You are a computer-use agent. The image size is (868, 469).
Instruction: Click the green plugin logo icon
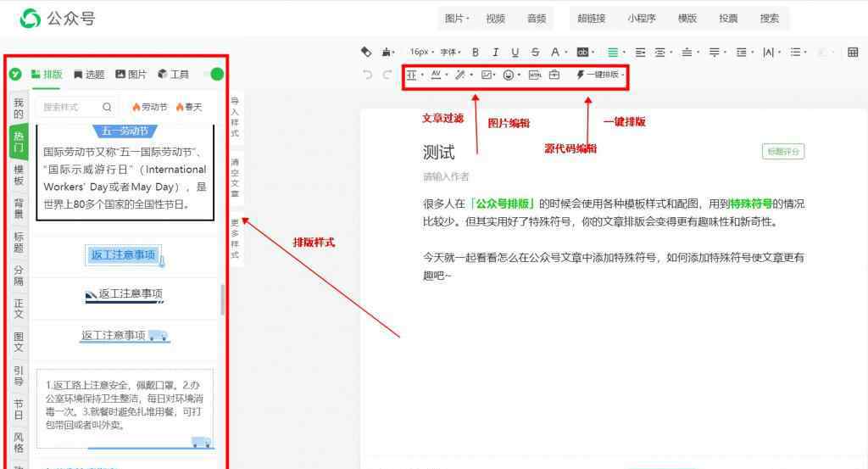15,74
